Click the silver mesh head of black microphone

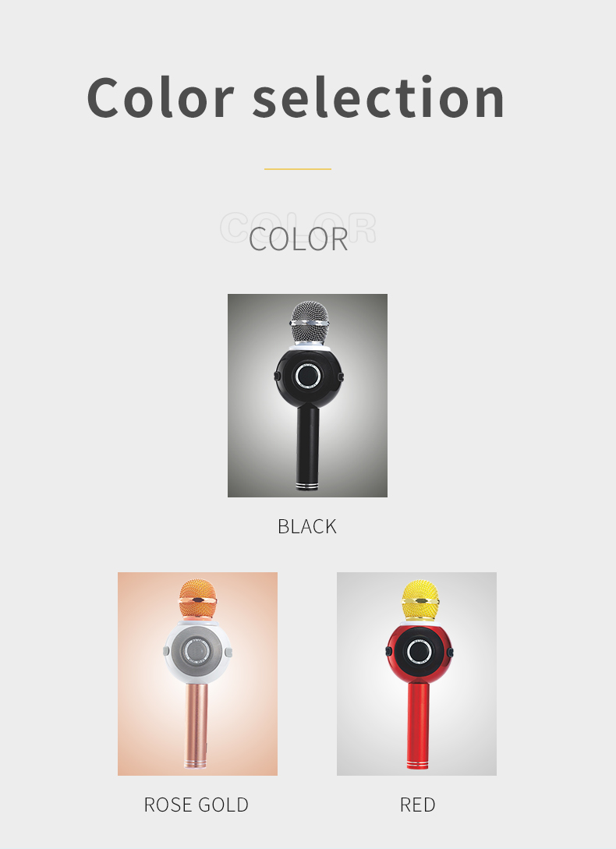[x=310, y=322]
